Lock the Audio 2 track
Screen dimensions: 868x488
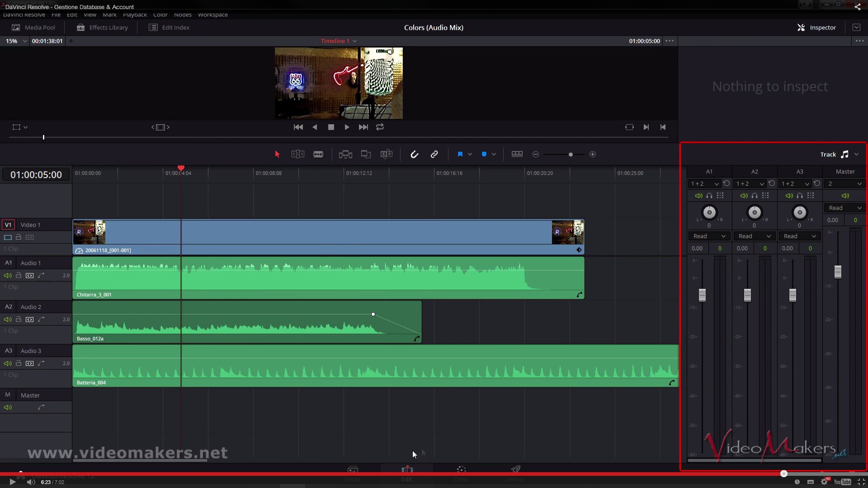(19, 319)
